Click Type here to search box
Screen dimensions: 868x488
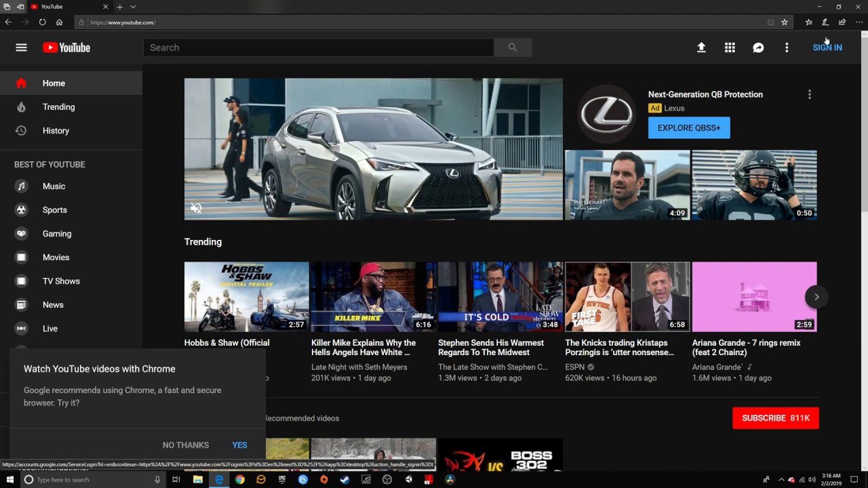[x=93, y=479]
